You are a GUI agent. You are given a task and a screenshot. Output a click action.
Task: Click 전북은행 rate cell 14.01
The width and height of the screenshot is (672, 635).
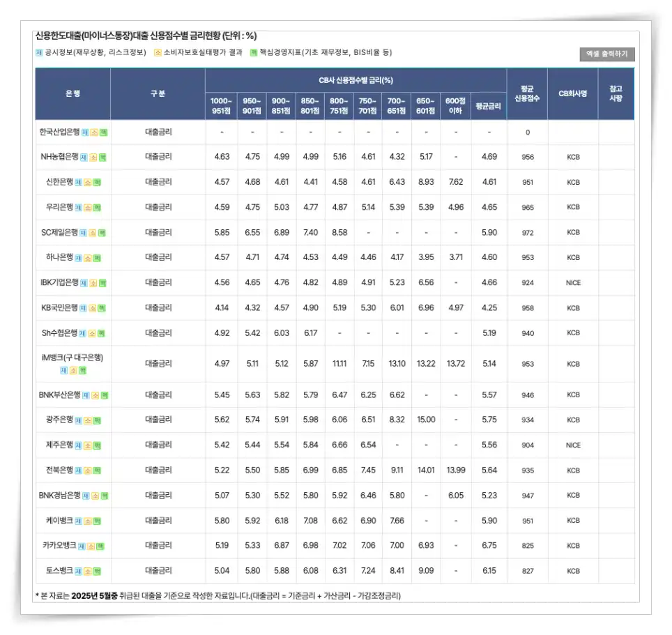point(426,470)
